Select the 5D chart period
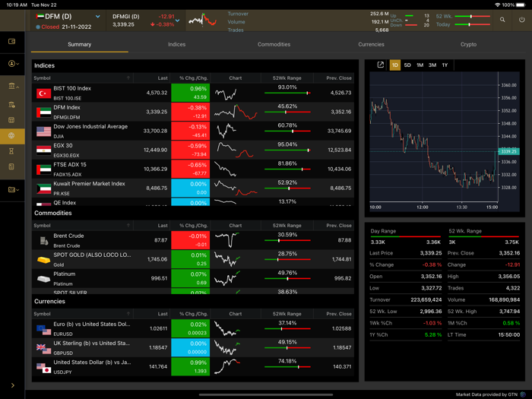Screen dimensions: 532x399 coord(407,65)
